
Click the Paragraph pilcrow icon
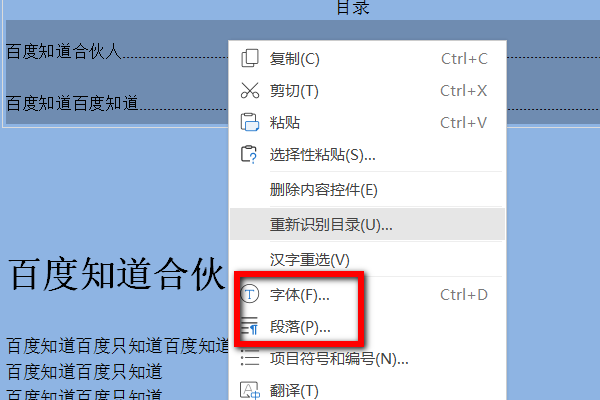(x=249, y=326)
